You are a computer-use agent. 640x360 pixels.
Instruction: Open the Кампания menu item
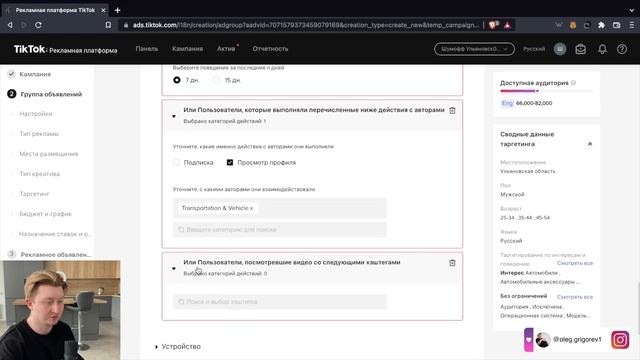point(187,49)
